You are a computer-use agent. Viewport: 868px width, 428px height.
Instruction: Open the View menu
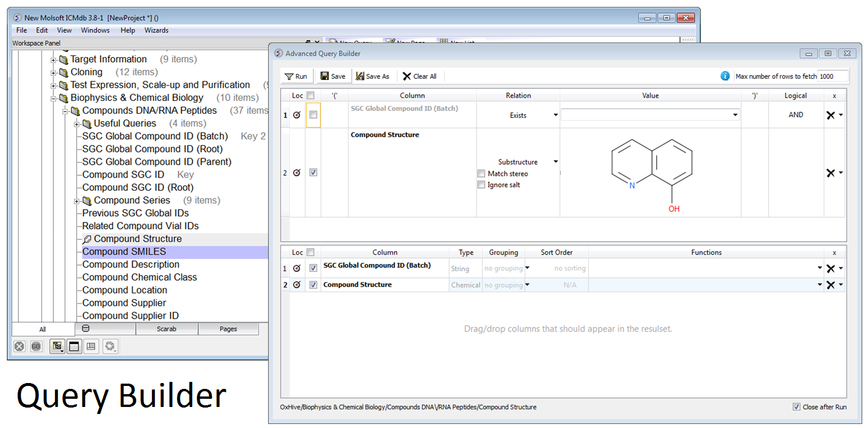pyautogui.click(x=64, y=30)
